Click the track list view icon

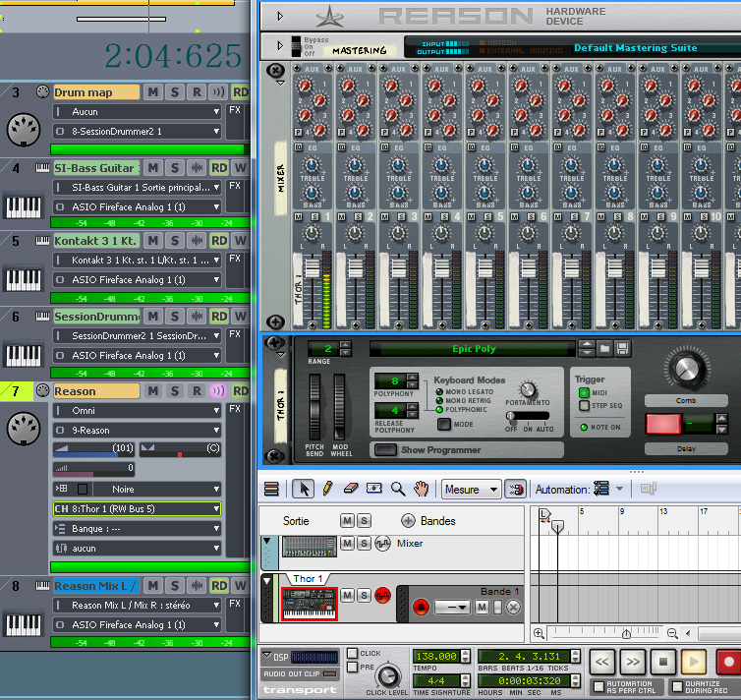coord(271,489)
